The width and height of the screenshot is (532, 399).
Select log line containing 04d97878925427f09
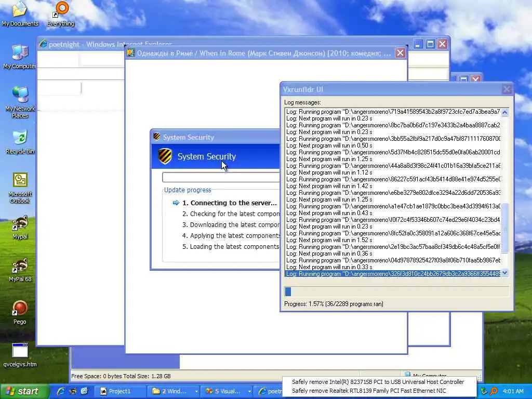click(393, 260)
